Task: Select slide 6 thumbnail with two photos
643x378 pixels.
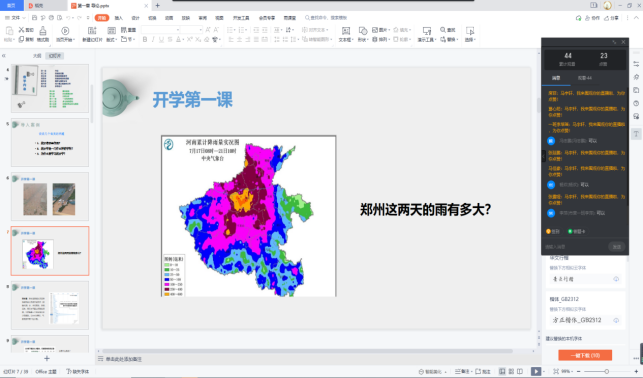Action: point(50,196)
